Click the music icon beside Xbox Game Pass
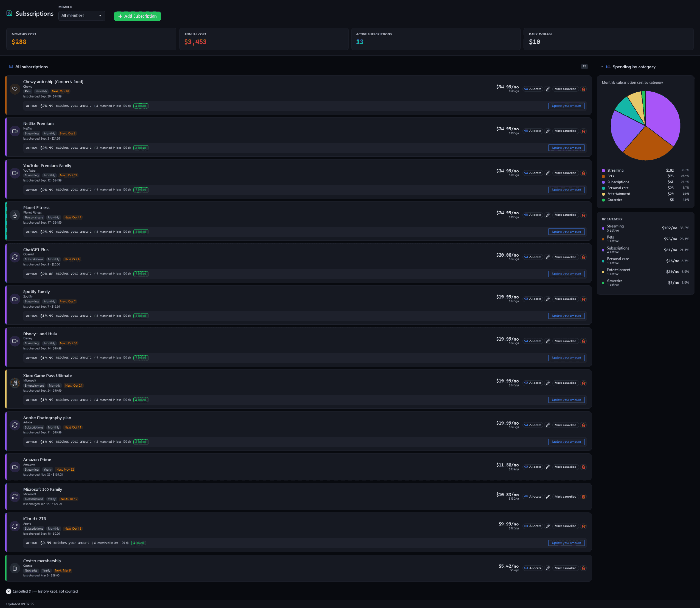 point(14,383)
